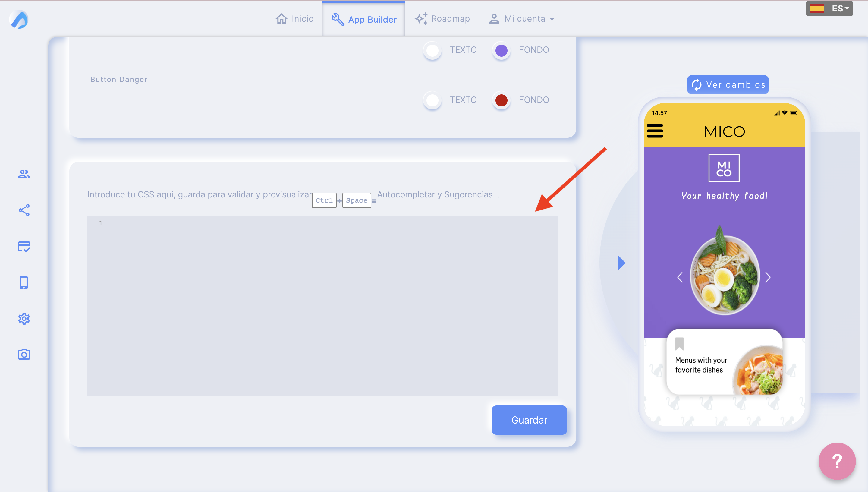Open the pink help question button
The height and width of the screenshot is (492, 868).
[x=837, y=461]
